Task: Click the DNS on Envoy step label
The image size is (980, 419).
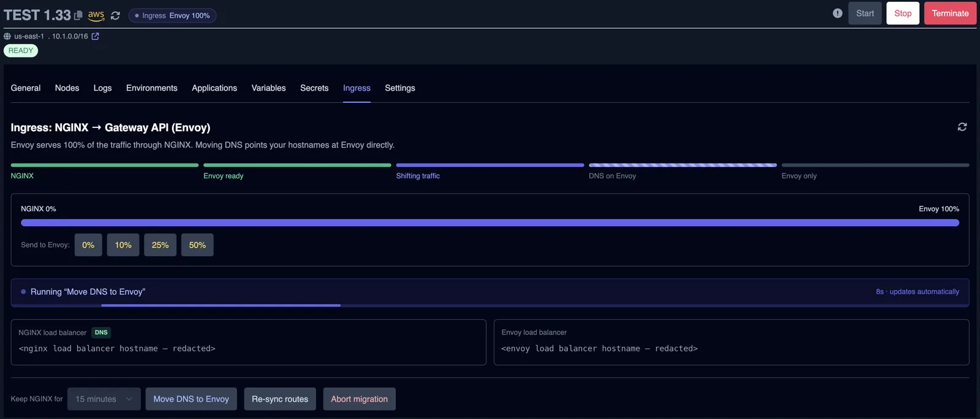Action: point(612,176)
